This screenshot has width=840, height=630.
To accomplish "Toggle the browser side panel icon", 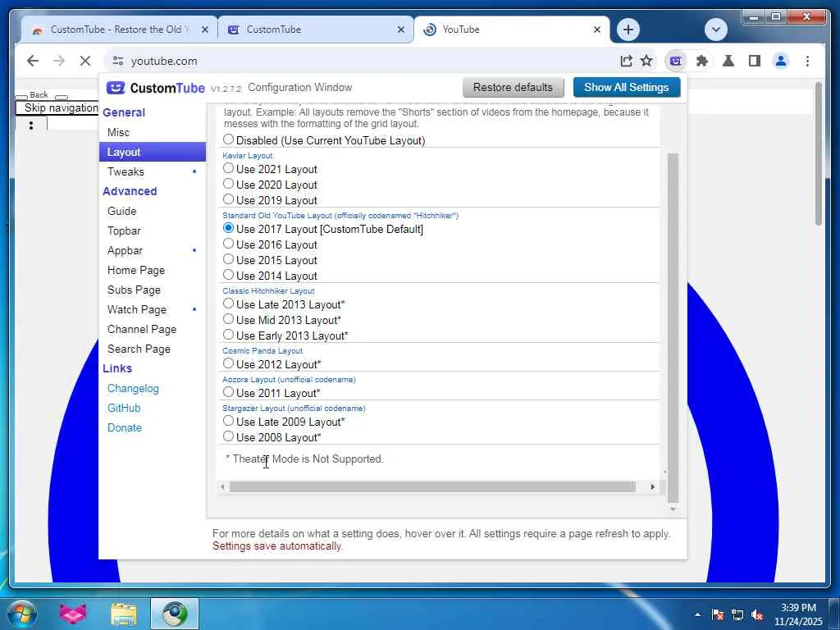I will pyautogui.click(x=755, y=61).
